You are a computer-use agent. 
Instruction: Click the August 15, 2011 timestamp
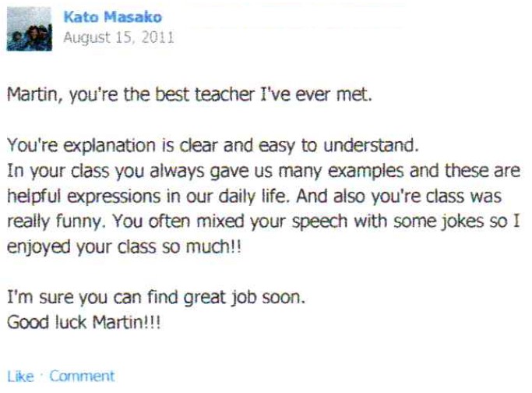(117, 37)
